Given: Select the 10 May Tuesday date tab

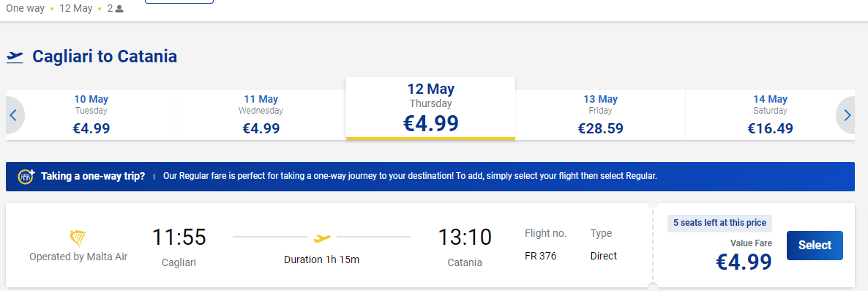Looking at the screenshot, I should pos(91,115).
